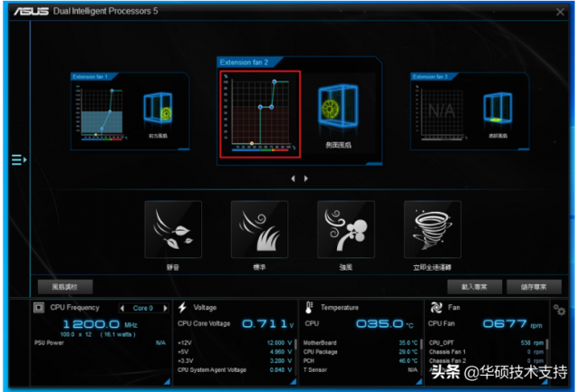
Task: Switch to previous core with left arrow
Action: 122,308
